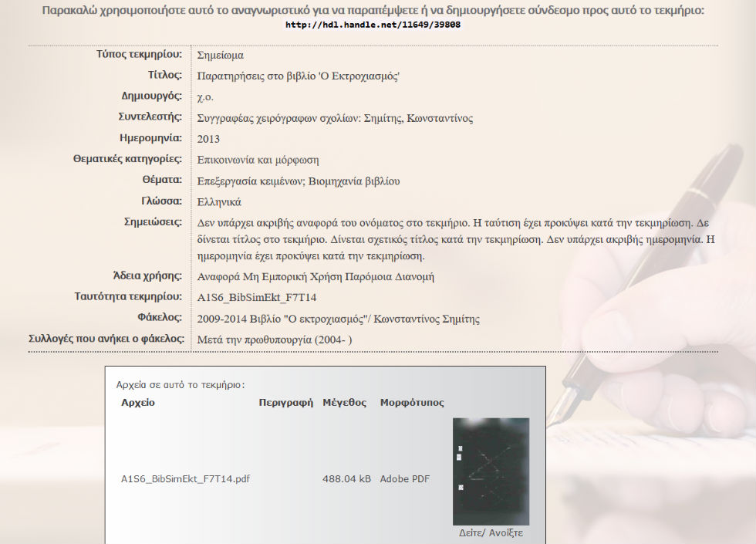Click the 'Μέγεθος' column header

[x=344, y=403]
